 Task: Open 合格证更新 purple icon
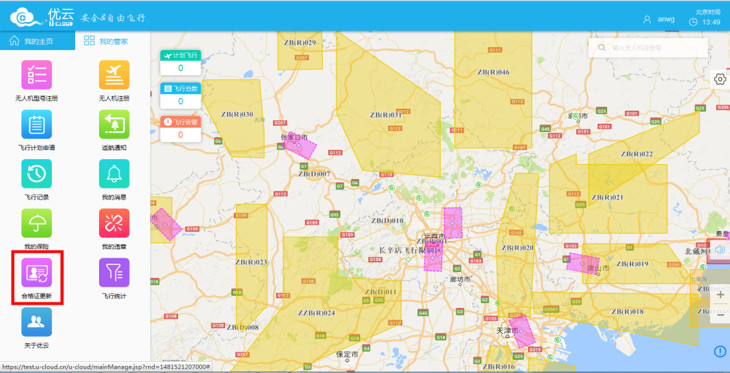pyautogui.click(x=36, y=272)
